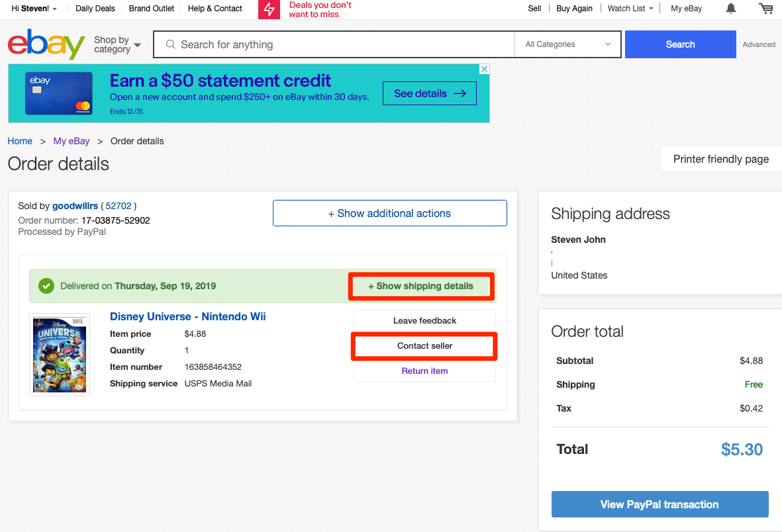This screenshot has height=532, width=782.
Task: Click the Earn a $50 statement credit headline
Action: 220,80
